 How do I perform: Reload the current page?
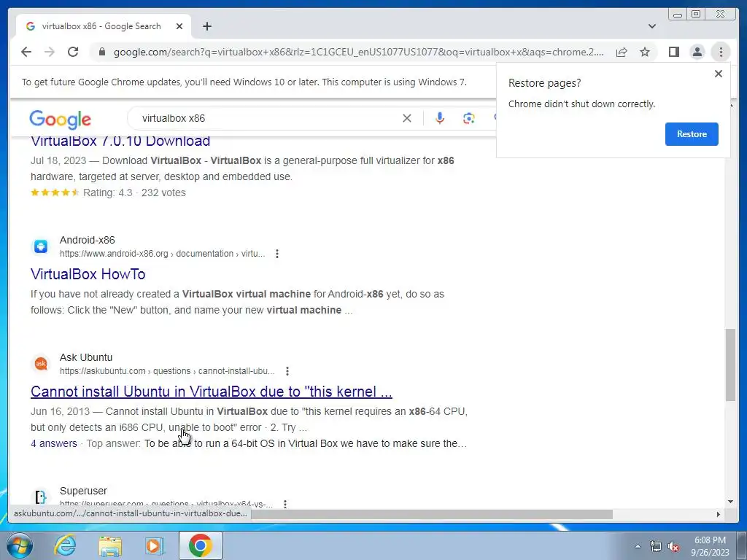pyautogui.click(x=73, y=52)
